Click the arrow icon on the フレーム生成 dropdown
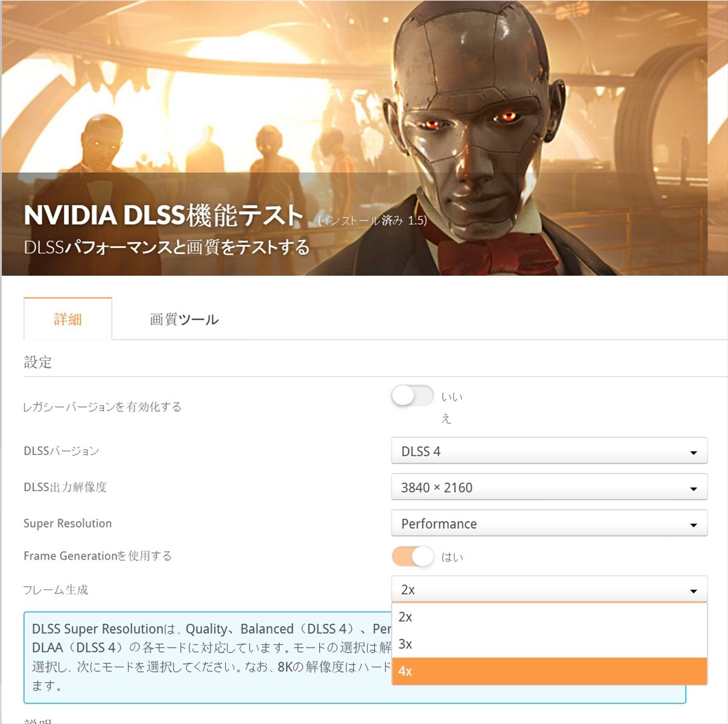The image size is (728, 724). (693, 591)
